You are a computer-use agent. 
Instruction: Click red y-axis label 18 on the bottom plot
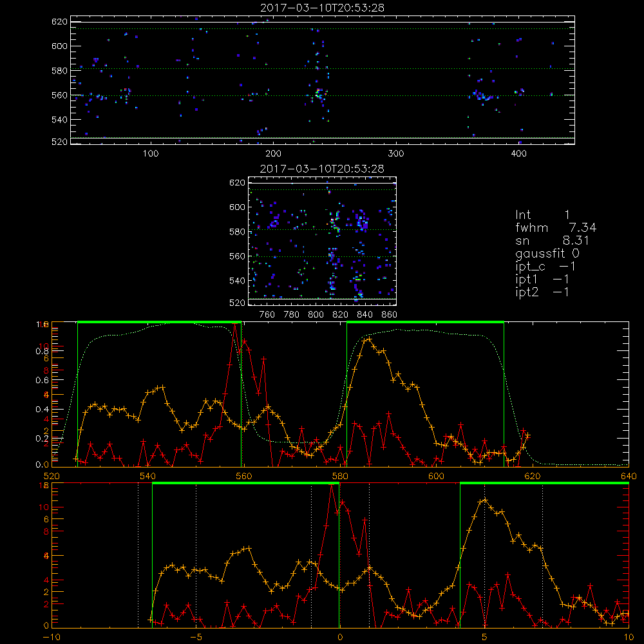[44, 486]
